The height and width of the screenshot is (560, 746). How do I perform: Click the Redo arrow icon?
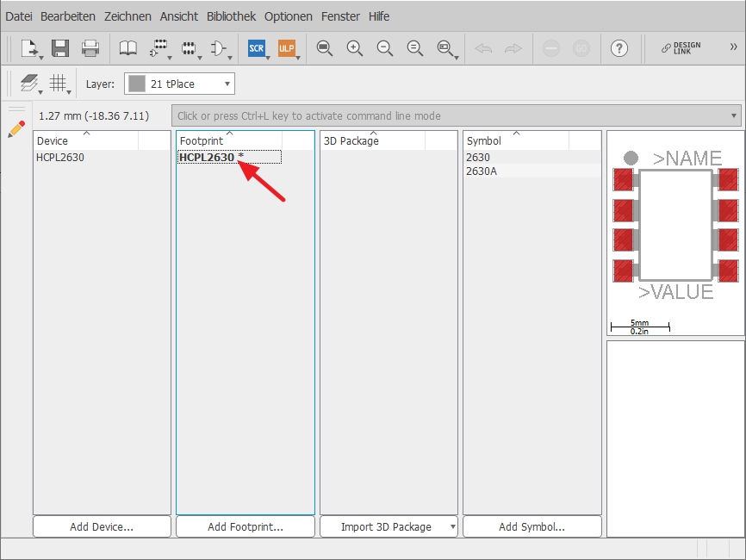[513, 48]
